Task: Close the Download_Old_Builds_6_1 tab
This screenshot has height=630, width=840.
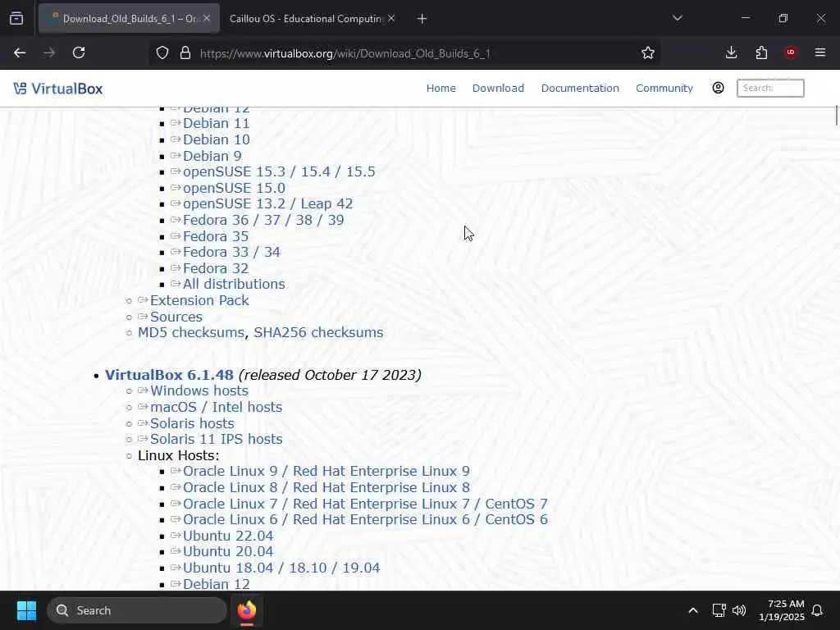Action: click(207, 18)
